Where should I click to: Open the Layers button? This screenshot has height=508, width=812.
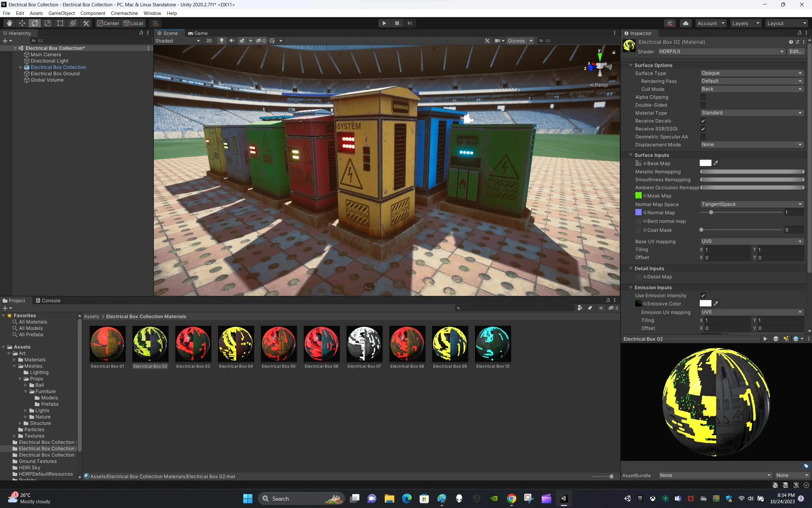[746, 23]
